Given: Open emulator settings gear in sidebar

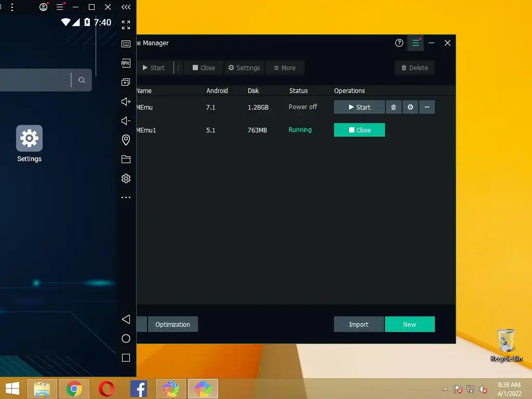Looking at the screenshot, I should [x=126, y=179].
